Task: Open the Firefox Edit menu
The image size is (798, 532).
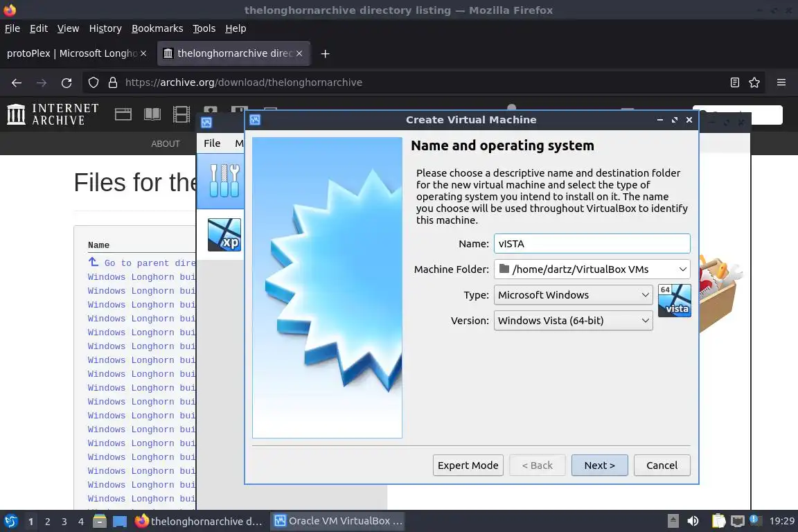Action: [39, 28]
